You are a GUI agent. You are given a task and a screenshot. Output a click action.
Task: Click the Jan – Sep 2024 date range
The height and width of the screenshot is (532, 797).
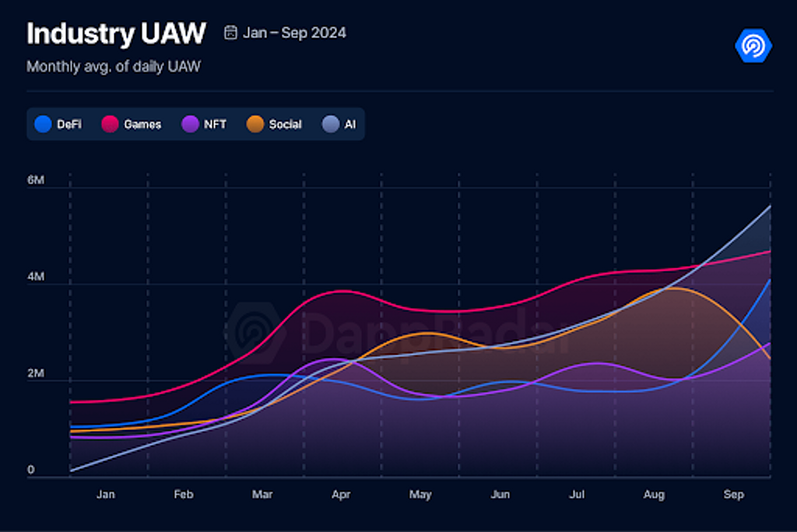pos(294,33)
